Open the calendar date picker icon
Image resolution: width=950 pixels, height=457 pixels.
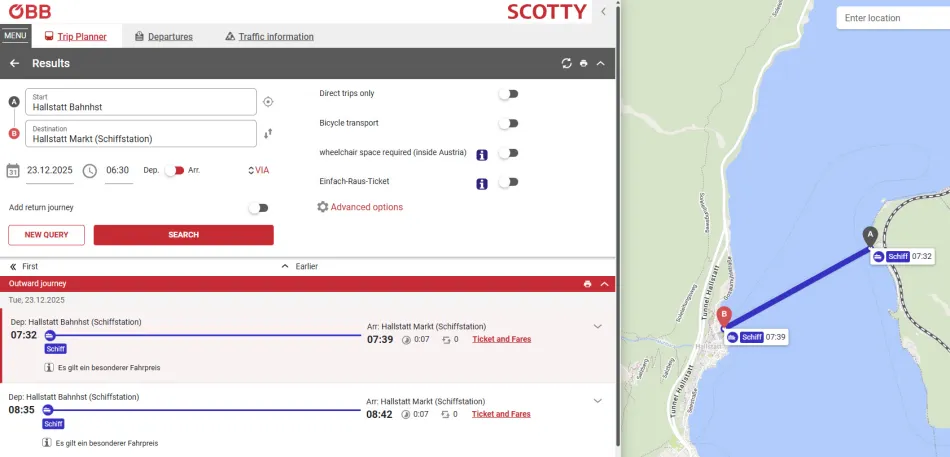(x=13, y=170)
